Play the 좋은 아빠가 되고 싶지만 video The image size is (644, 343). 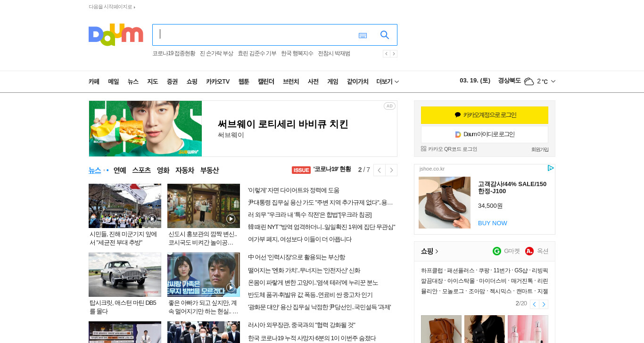click(x=231, y=287)
